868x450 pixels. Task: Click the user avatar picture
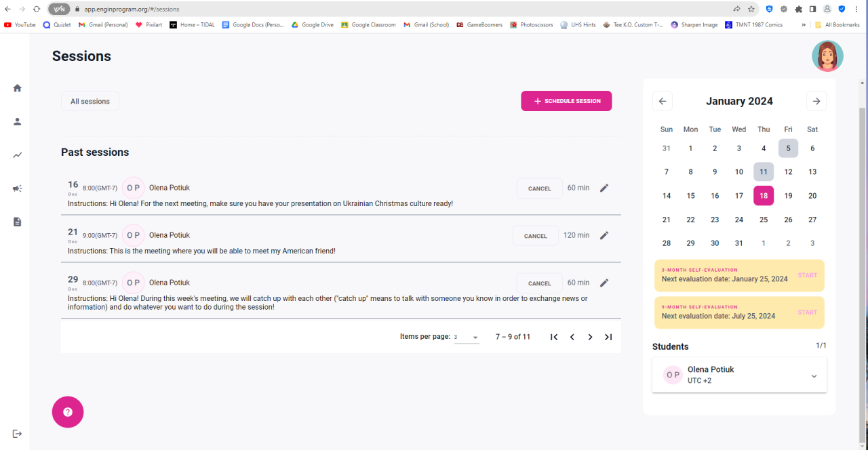(x=827, y=56)
